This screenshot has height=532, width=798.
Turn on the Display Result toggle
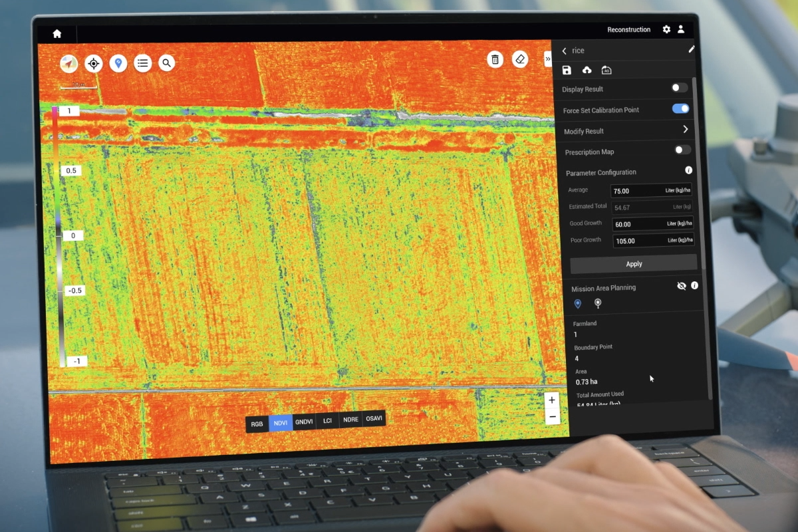pos(679,88)
